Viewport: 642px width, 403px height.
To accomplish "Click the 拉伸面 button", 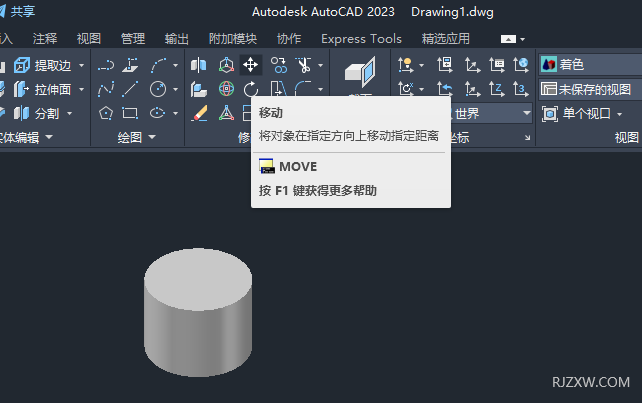I will (49, 89).
